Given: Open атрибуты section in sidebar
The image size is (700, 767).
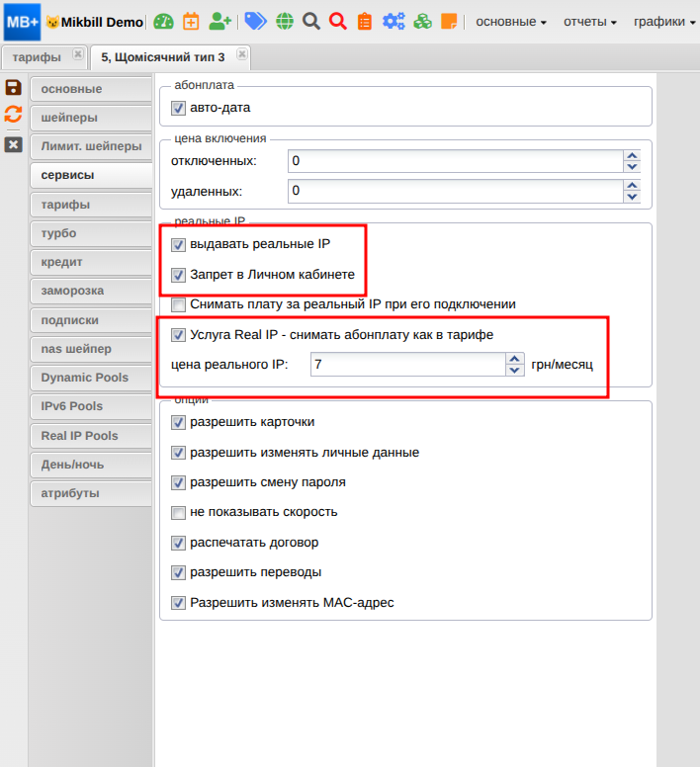Looking at the screenshot, I should point(91,493).
